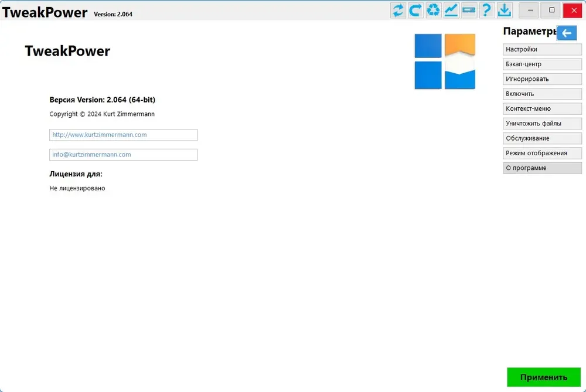The image size is (586, 392).
Task: Open the line chart statistics icon
Action: (451, 11)
